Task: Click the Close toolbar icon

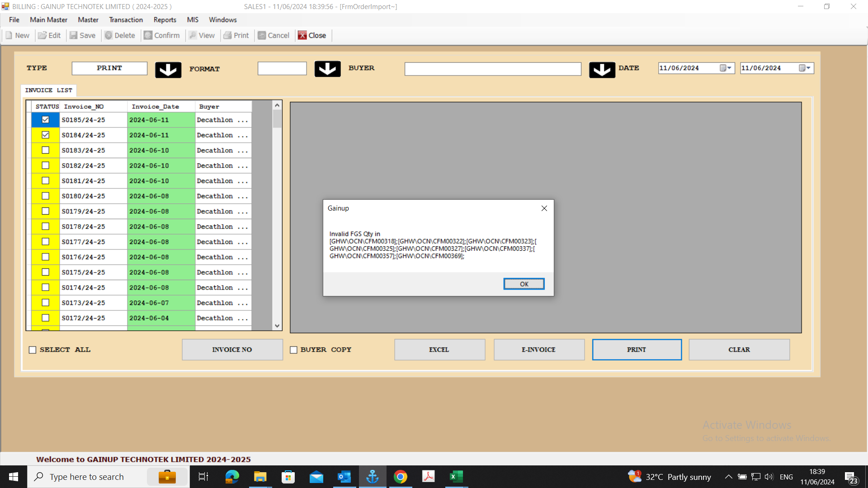Action: coord(302,35)
